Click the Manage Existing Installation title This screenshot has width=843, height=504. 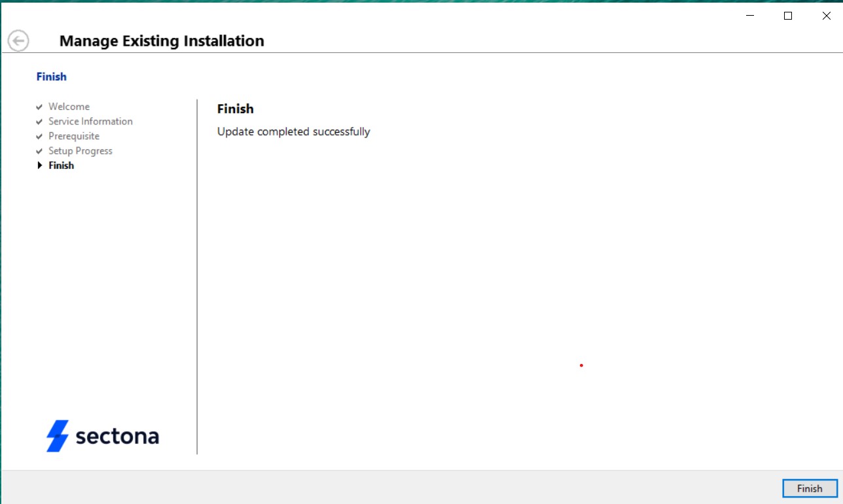161,41
